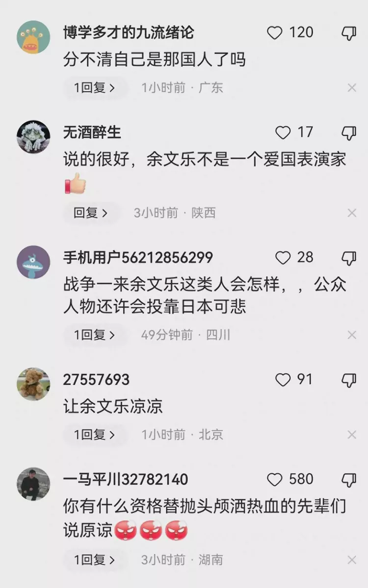Dislike the comment by 博学多才的九流绪论
The height and width of the screenshot is (588, 368).
(349, 33)
